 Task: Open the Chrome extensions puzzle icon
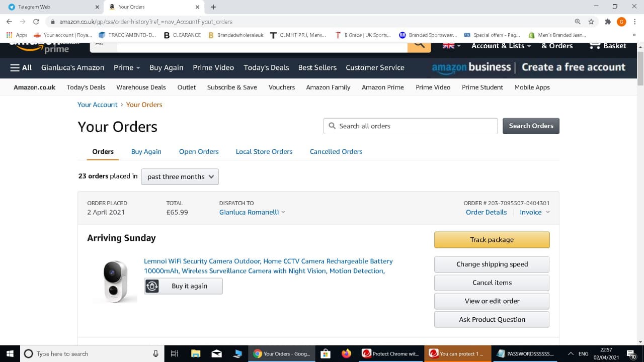(608, 22)
